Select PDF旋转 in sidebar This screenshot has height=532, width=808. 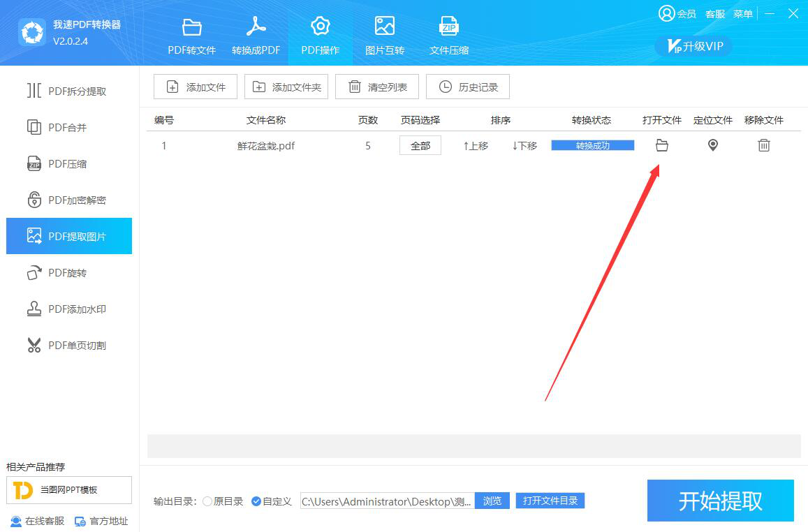click(x=69, y=272)
